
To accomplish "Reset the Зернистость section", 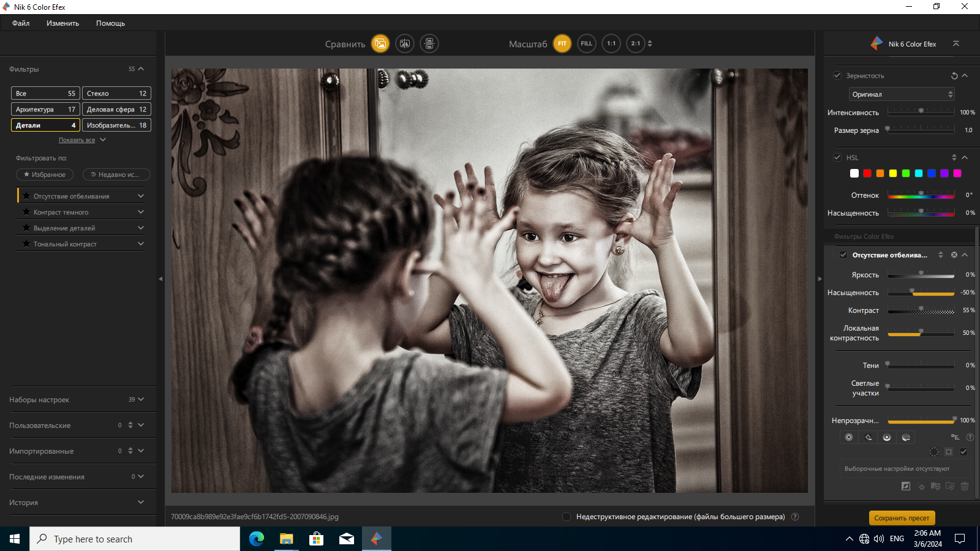I will pos(954,76).
